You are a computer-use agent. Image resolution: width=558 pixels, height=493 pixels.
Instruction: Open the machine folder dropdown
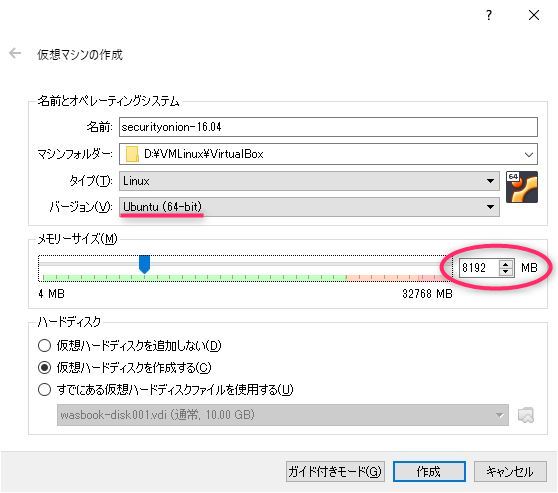(x=529, y=154)
